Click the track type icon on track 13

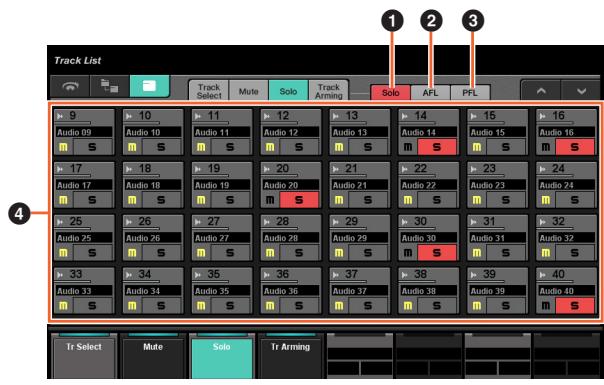pos(336,116)
